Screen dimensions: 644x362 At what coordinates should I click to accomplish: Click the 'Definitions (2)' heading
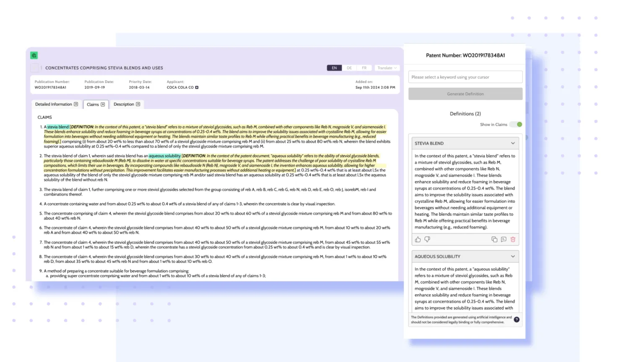coord(465,114)
